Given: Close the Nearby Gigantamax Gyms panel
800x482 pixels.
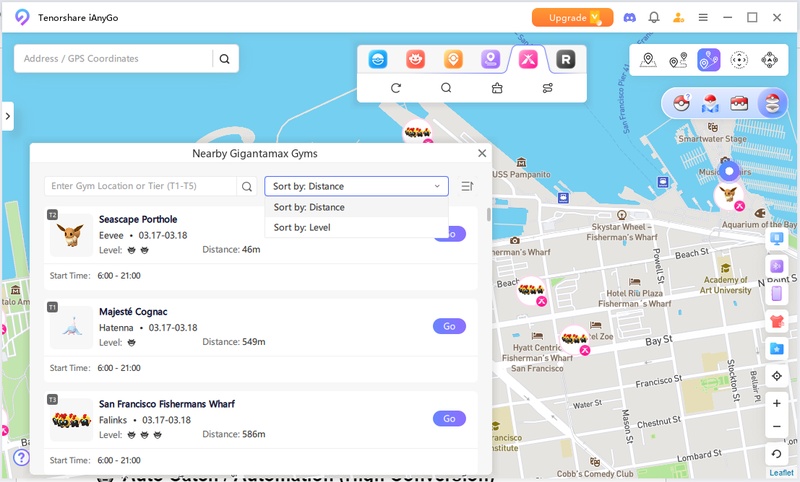Looking at the screenshot, I should coord(482,153).
